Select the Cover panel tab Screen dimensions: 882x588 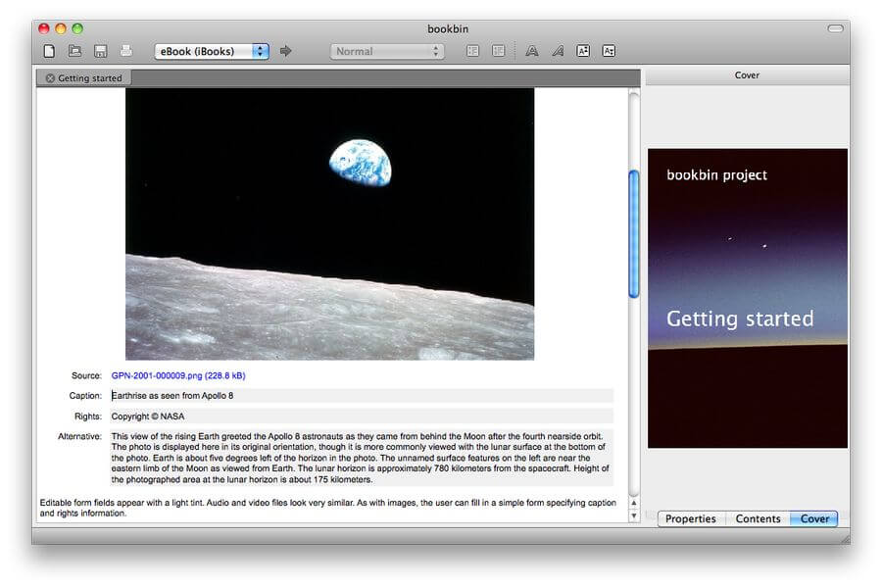click(814, 518)
